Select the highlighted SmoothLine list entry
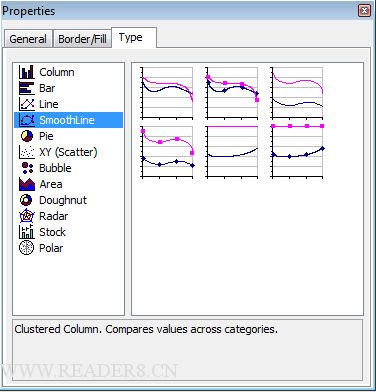 coord(68,120)
